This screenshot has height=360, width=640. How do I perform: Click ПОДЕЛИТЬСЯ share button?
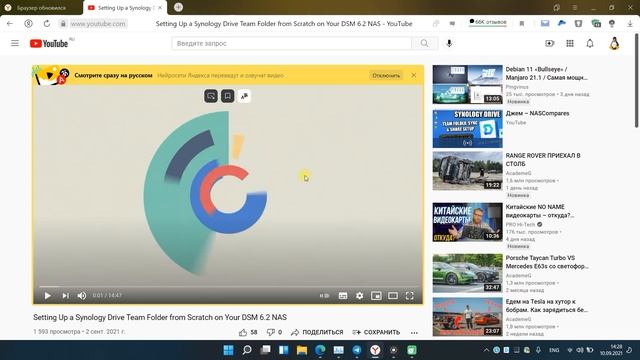point(317,332)
